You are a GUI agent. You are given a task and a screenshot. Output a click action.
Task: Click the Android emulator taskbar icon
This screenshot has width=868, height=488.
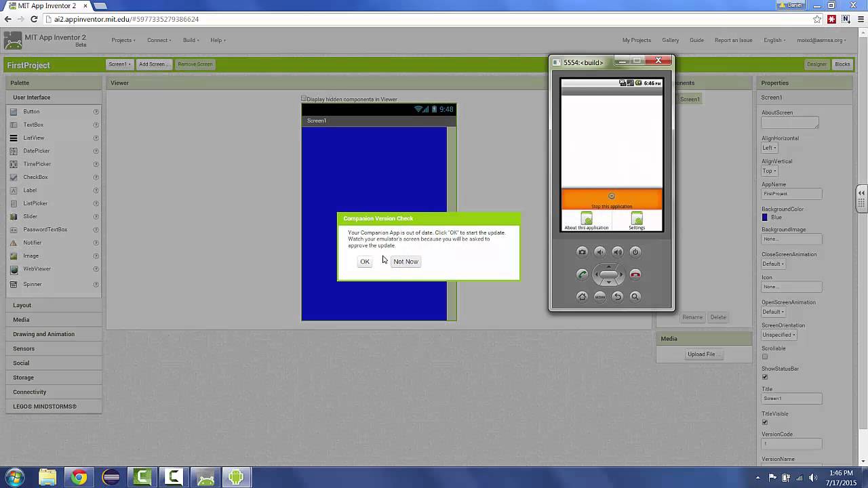coord(236,478)
